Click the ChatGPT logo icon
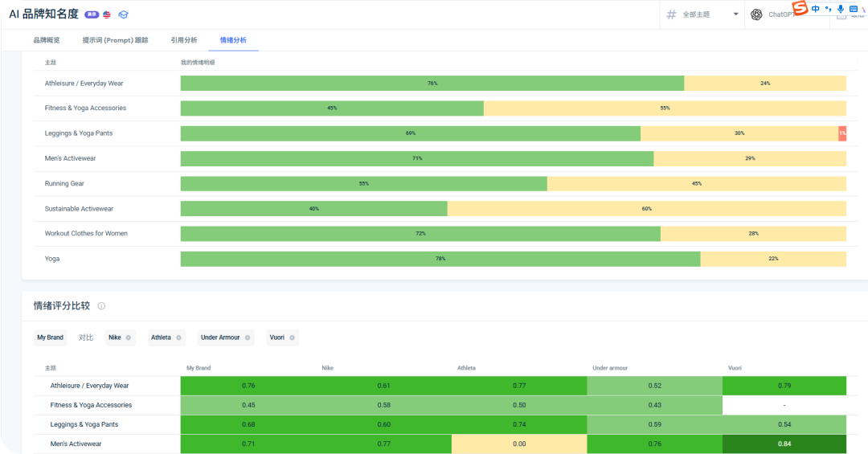Viewport: 868px width, 454px height. (x=756, y=15)
